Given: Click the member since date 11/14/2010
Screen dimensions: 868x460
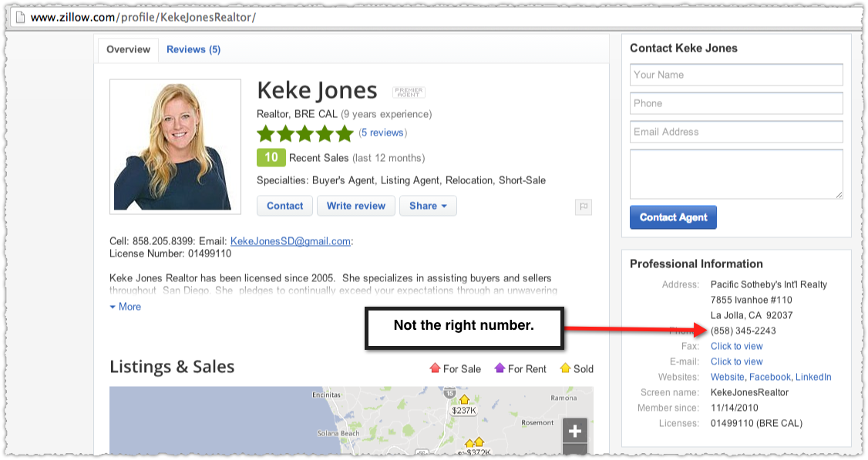Looking at the screenshot, I should click(x=735, y=408).
